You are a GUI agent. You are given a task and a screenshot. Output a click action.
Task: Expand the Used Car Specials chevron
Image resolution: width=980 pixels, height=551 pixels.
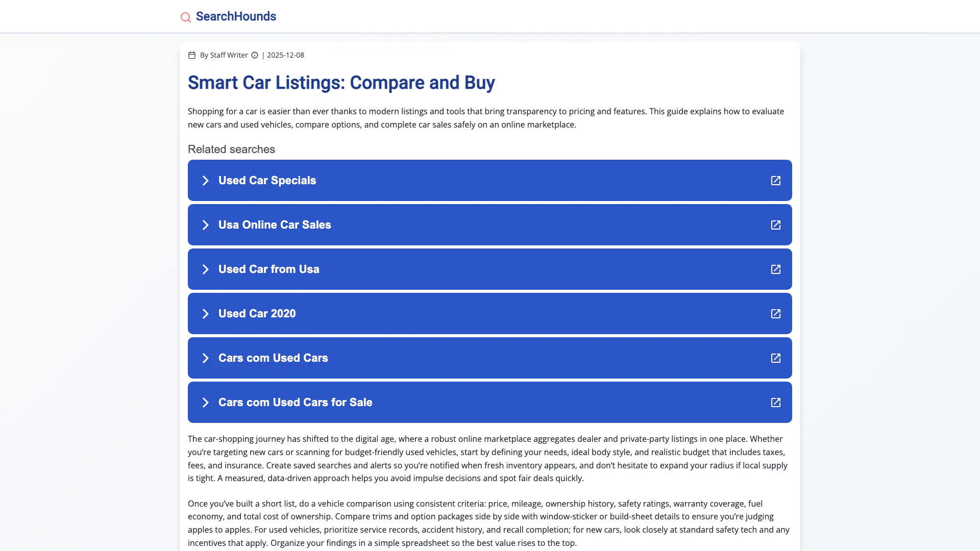pyautogui.click(x=205, y=181)
